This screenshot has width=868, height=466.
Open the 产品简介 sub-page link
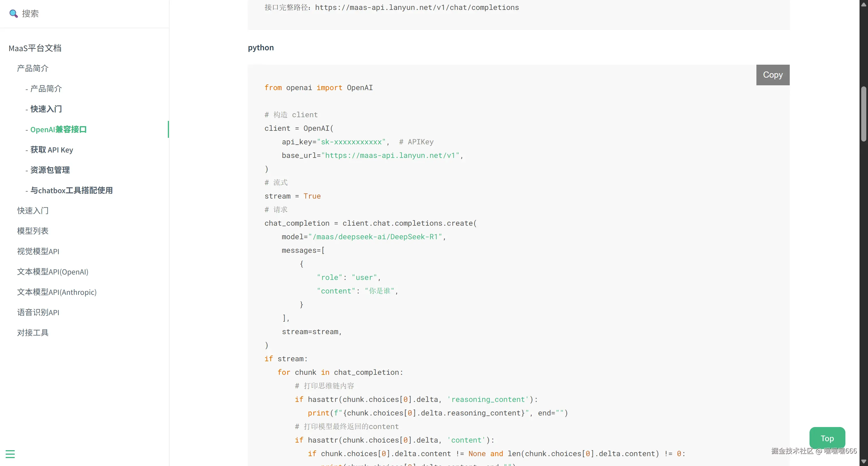pos(46,89)
